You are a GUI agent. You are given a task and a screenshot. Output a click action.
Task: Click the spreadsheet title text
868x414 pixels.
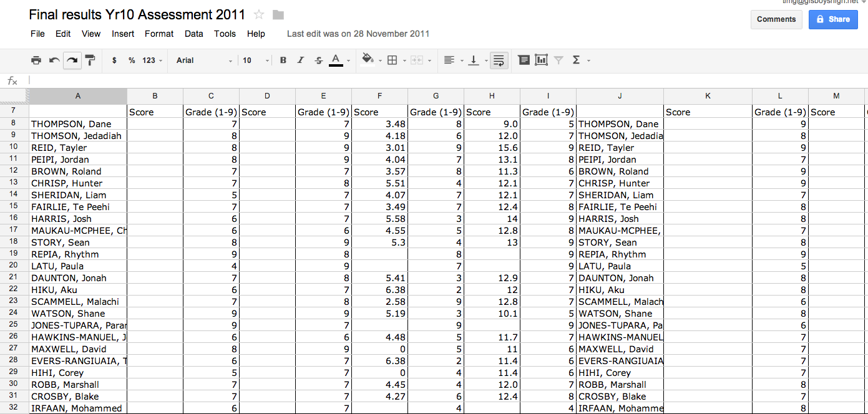coord(137,14)
